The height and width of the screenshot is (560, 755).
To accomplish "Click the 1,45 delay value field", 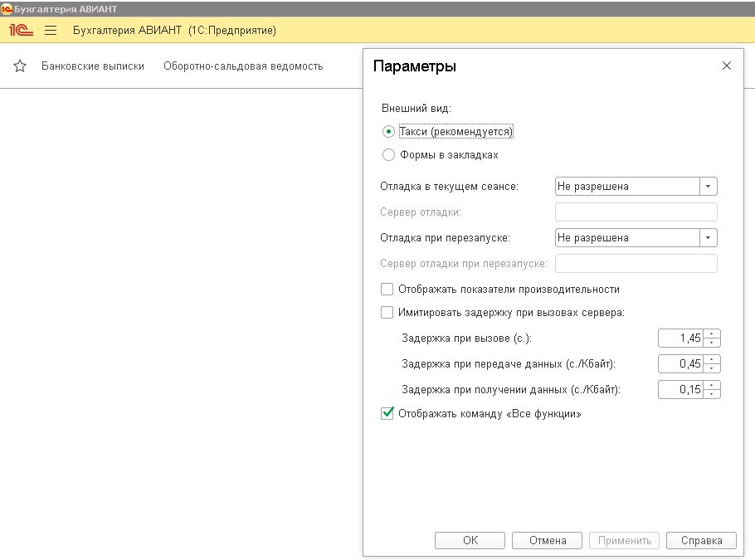I will pos(681,338).
